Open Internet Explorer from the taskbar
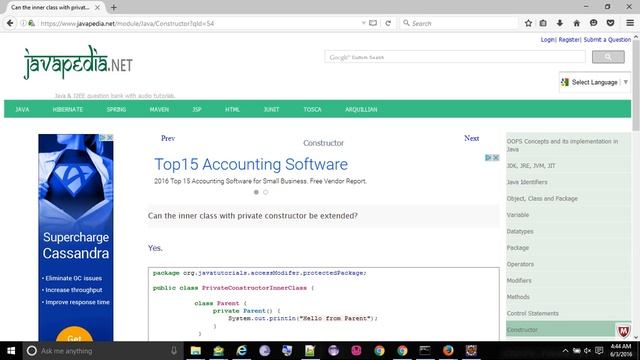Viewport: 640px width, 360px height. pyautogui.click(x=242, y=351)
